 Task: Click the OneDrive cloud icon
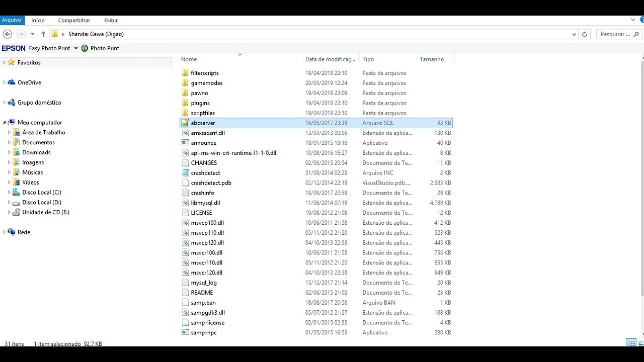point(12,82)
